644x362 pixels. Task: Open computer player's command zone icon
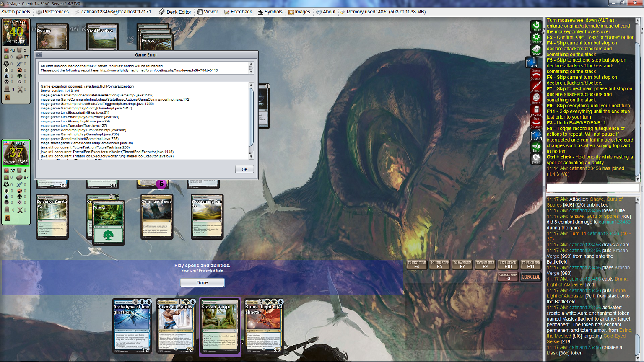8,97
